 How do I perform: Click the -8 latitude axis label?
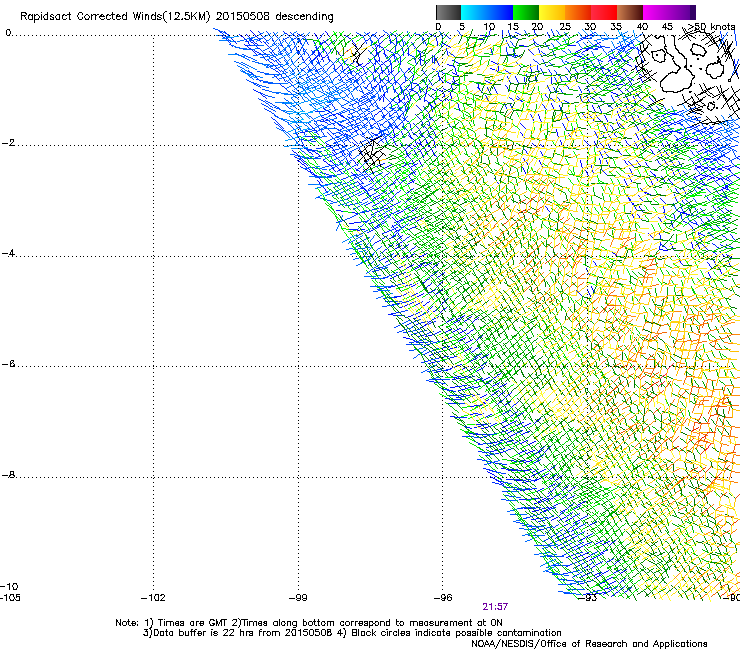(9, 474)
